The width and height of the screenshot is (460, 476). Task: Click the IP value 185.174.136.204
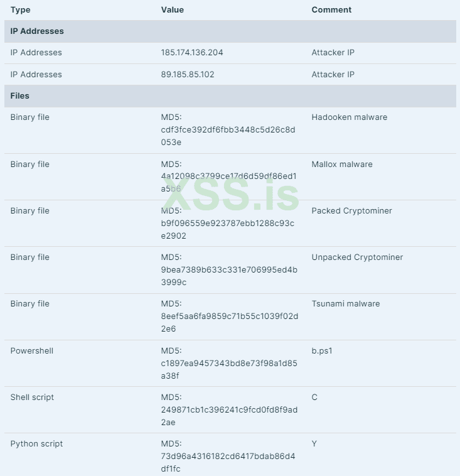coord(192,53)
